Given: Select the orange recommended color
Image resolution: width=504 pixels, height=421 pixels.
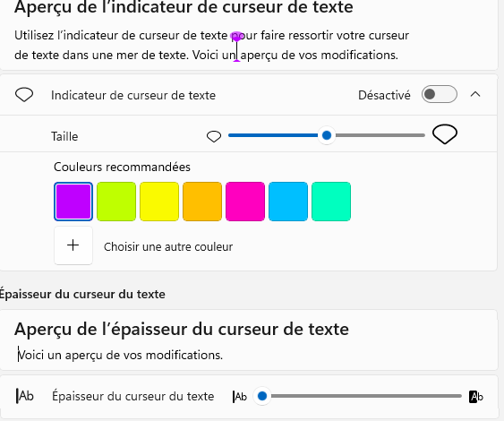Looking at the screenshot, I should tap(202, 202).
